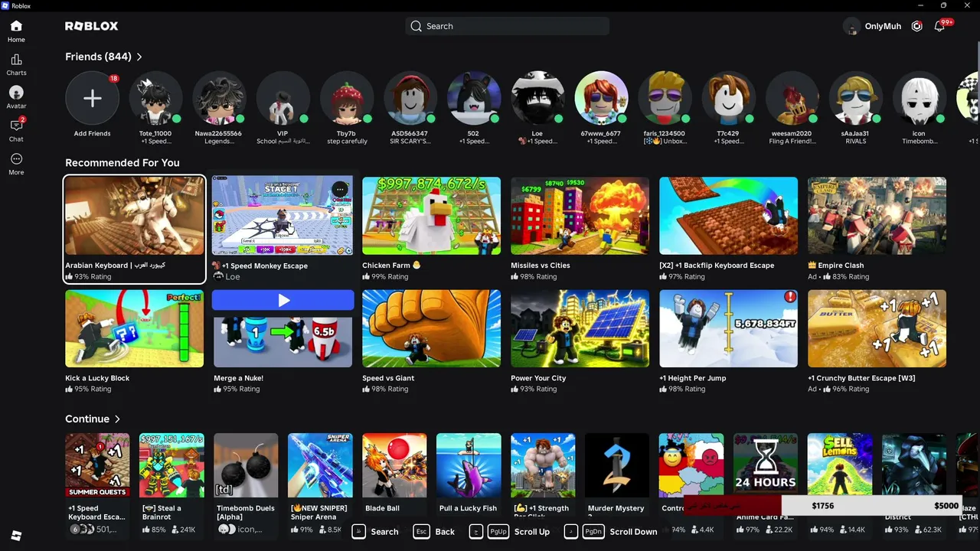Click the Search shortcut hint
The height and width of the screenshot is (551, 980).
click(375, 531)
